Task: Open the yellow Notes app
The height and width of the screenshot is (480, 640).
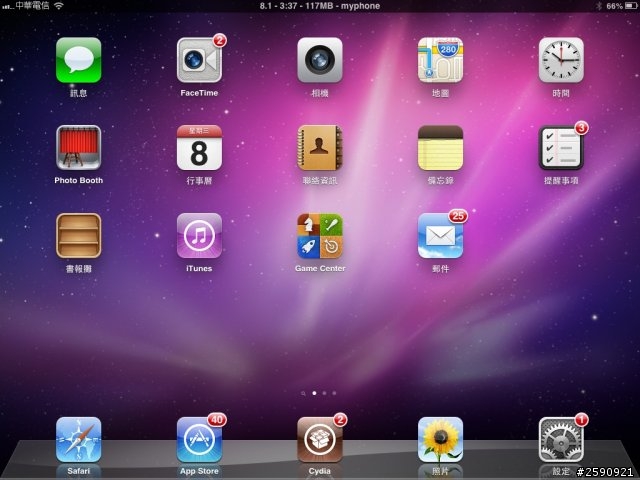Action: pos(440,147)
